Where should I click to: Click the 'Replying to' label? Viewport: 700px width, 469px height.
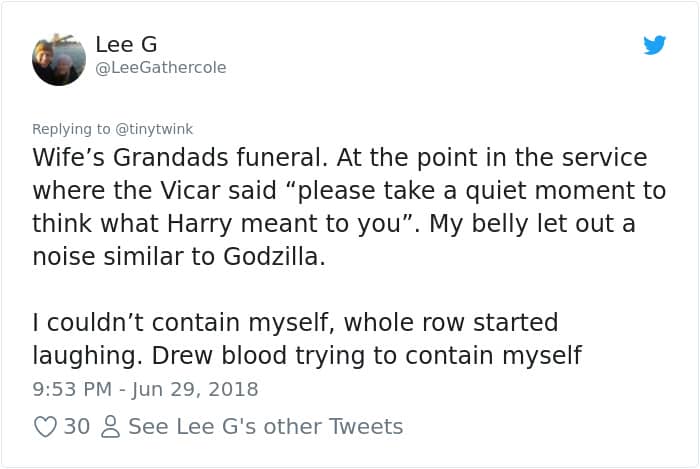point(72,128)
